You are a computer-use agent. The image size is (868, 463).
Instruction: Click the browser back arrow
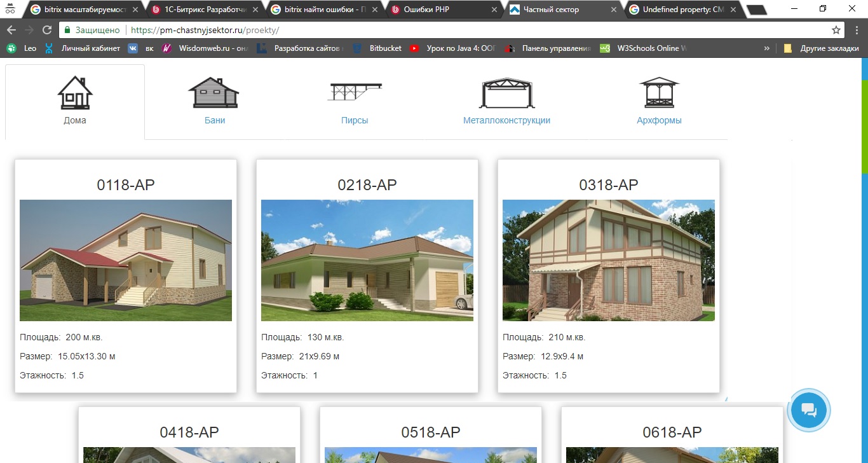pos(11,30)
